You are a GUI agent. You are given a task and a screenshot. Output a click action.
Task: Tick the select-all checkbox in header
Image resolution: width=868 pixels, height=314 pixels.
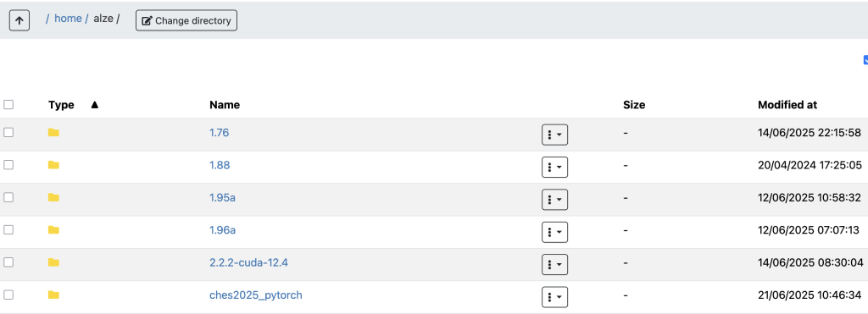pos(8,104)
